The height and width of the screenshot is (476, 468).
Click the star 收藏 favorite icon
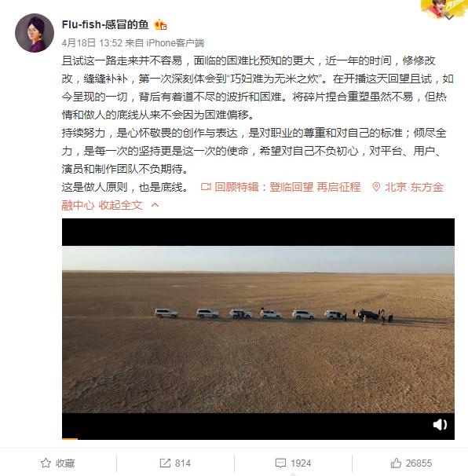(46, 463)
